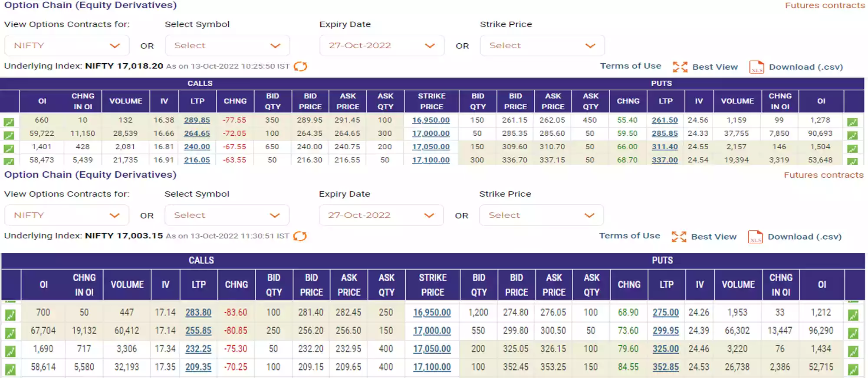Click Best View text in upper panel
Image resolution: width=868 pixels, height=378 pixels.
(715, 67)
